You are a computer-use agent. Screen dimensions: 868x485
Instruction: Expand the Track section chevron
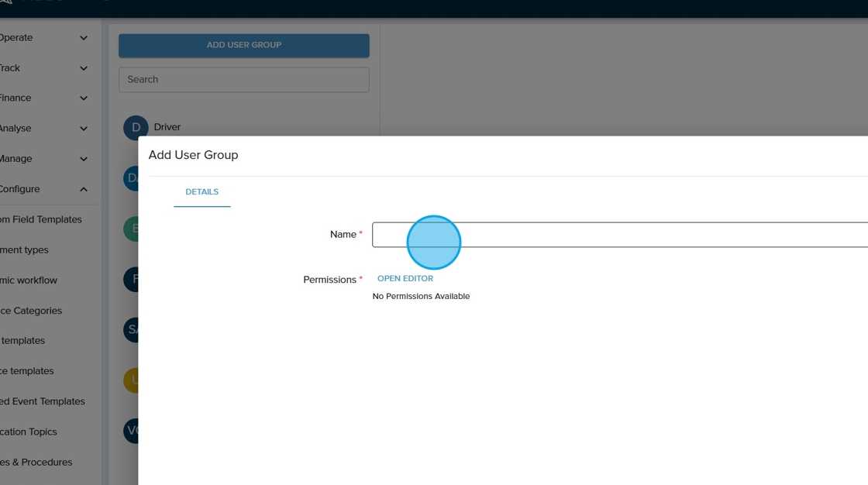click(x=84, y=68)
